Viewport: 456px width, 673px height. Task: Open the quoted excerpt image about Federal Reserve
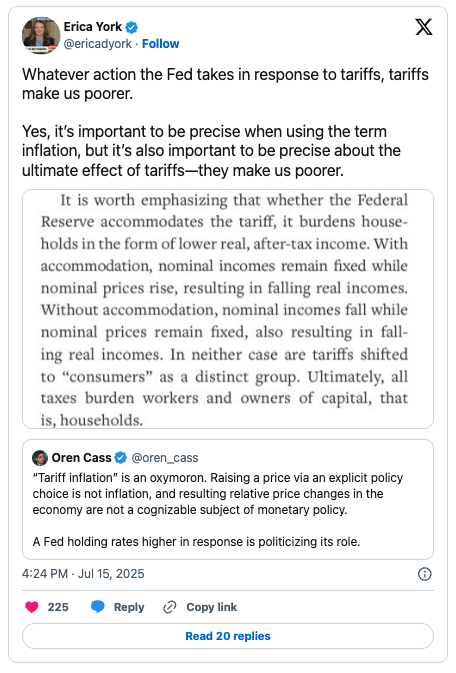click(x=228, y=309)
